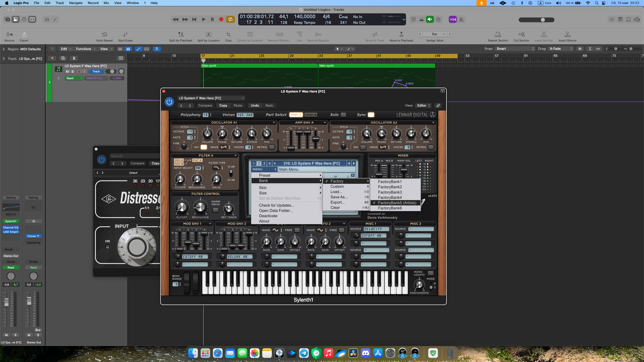The height and width of the screenshot is (362, 644).
Task: Click the Note Repeat toolbar icon
Action: pyautogui.click(x=104, y=34)
